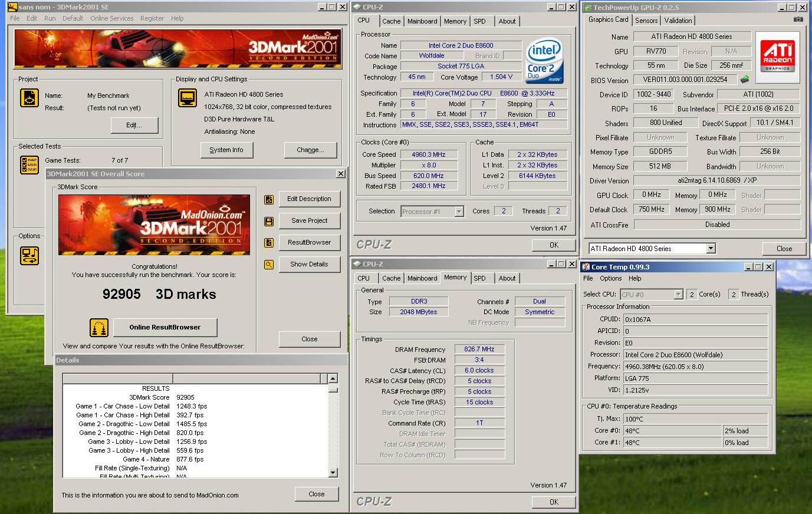Image resolution: width=812 pixels, height=514 pixels.
Task: Click the Core Temp title bar icon
Action: pos(586,267)
